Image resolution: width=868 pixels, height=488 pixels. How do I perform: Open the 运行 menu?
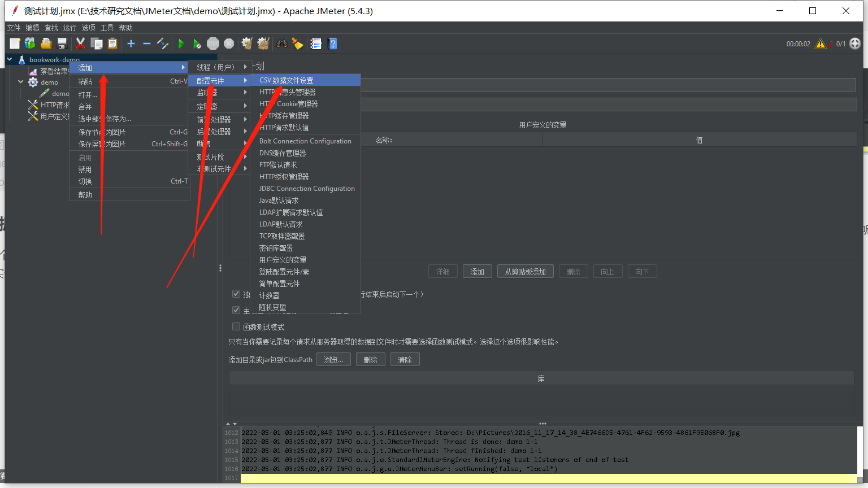pyautogui.click(x=70, y=28)
